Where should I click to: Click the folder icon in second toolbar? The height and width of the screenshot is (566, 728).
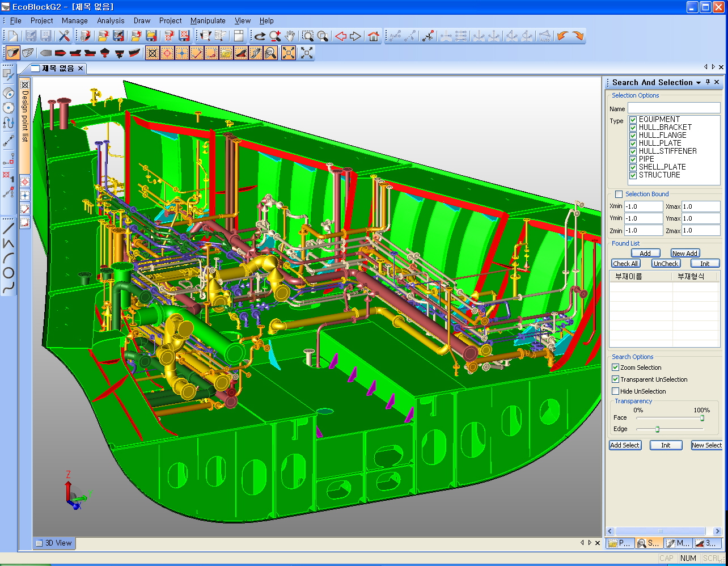coord(226,53)
